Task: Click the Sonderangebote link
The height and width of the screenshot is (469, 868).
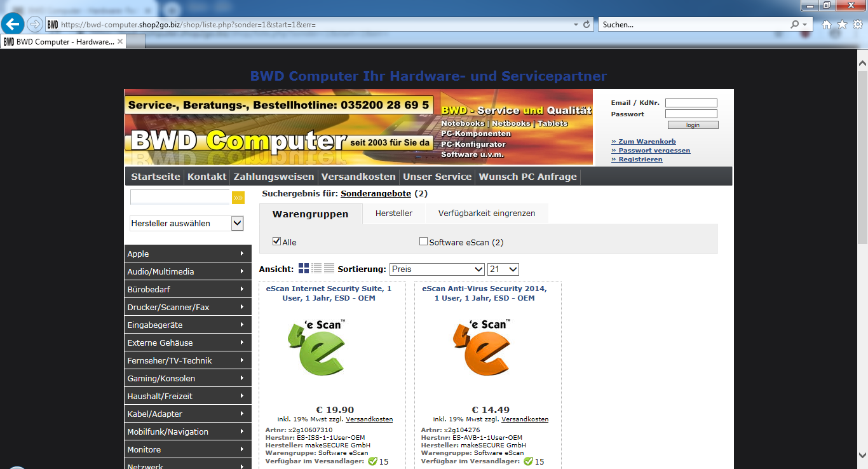Action: tap(376, 193)
